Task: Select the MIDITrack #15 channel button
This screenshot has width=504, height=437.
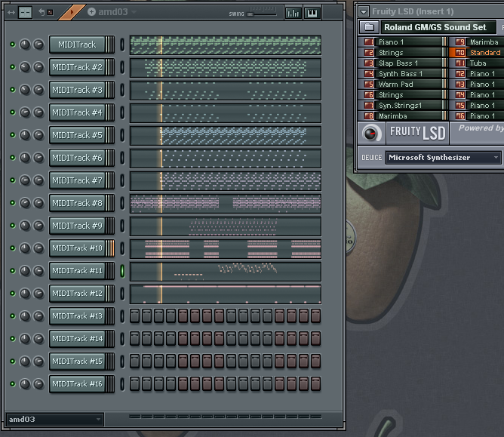Action: click(x=77, y=361)
